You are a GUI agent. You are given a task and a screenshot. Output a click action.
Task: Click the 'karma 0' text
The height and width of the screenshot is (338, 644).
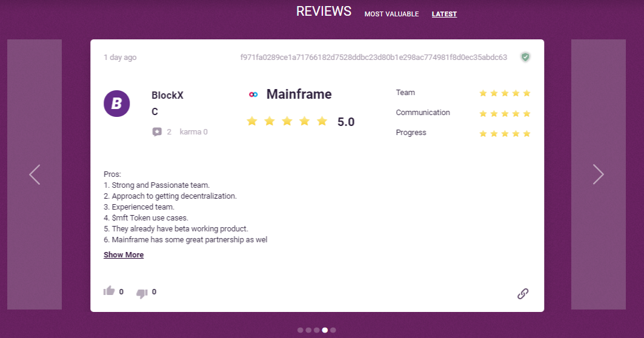[193, 132]
